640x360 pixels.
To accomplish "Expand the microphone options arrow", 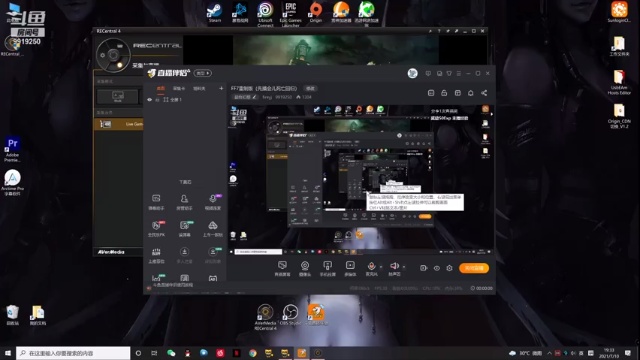I will [381, 267].
